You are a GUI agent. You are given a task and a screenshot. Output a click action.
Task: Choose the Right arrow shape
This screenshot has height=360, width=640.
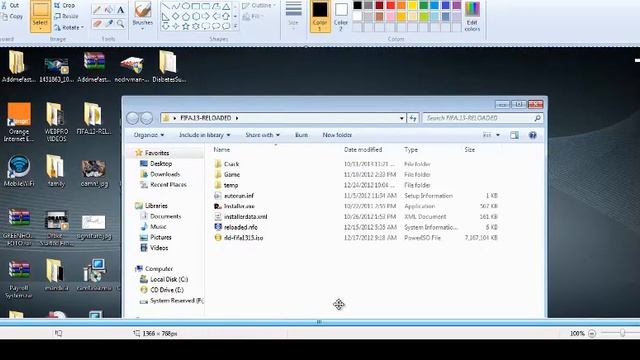click(206, 16)
